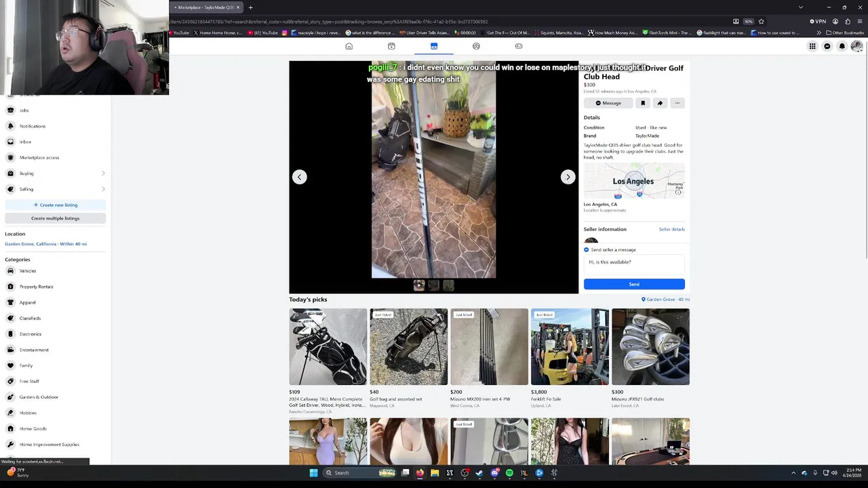Select third photo thumbnail below image
Image resolution: width=868 pixels, height=488 pixels.
pyautogui.click(x=448, y=285)
